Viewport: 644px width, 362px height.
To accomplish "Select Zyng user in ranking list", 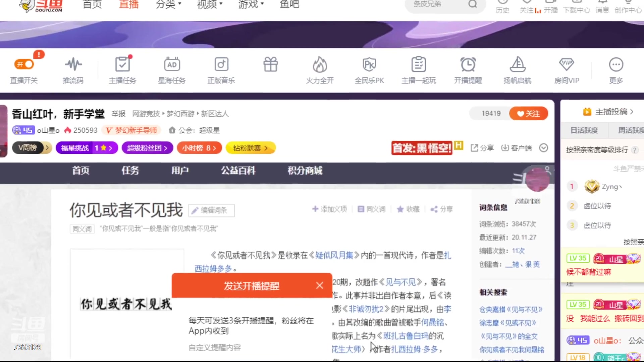I will [x=612, y=187].
